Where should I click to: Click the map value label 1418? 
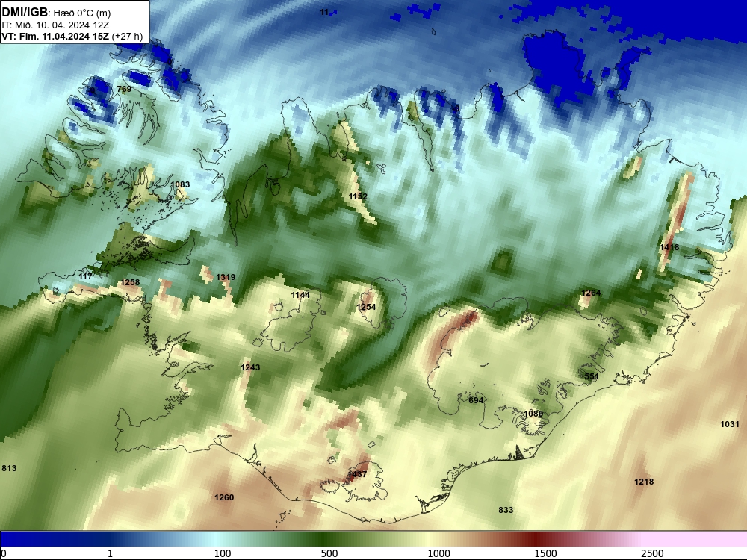[x=669, y=247]
